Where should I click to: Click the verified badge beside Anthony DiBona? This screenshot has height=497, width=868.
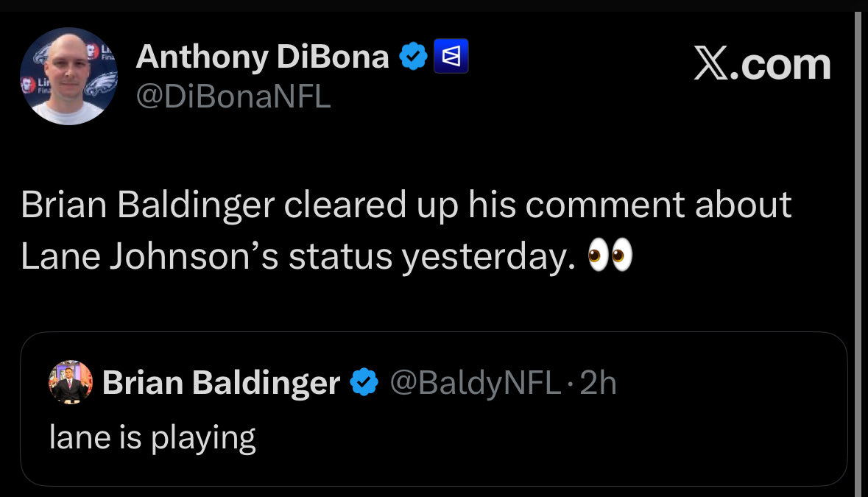(413, 57)
